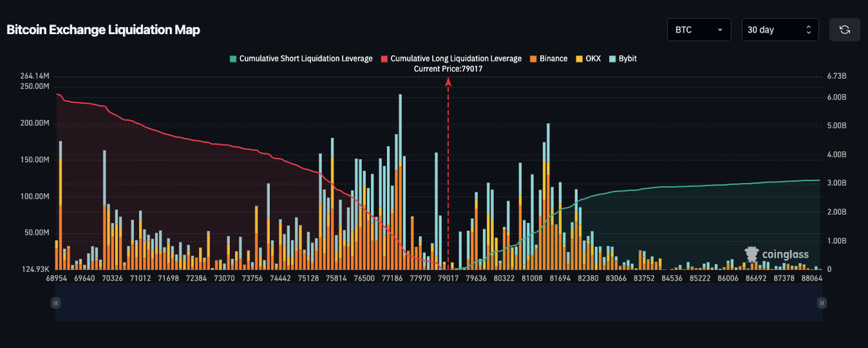Click the tallest short-side bar near 81694
The height and width of the screenshot is (348, 868).
tap(548, 197)
